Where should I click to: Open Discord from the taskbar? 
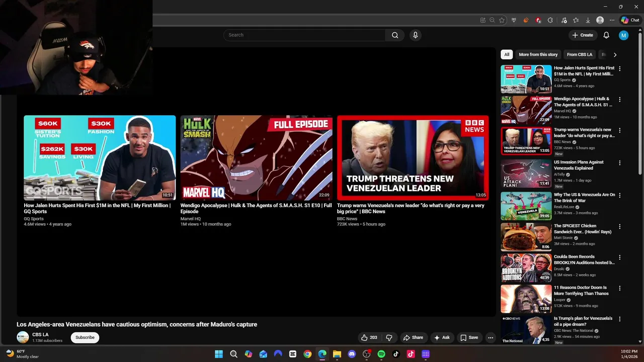pyautogui.click(x=352, y=354)
